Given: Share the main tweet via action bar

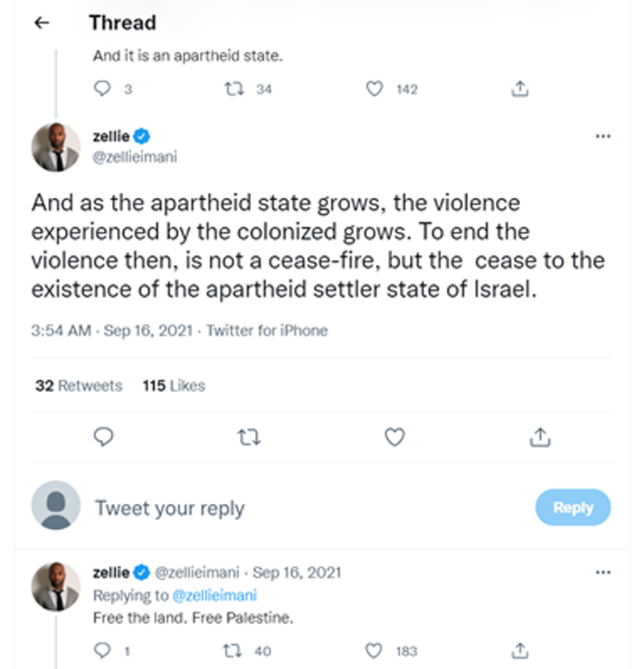Looking at the screenshot, I should pos(539,436).
